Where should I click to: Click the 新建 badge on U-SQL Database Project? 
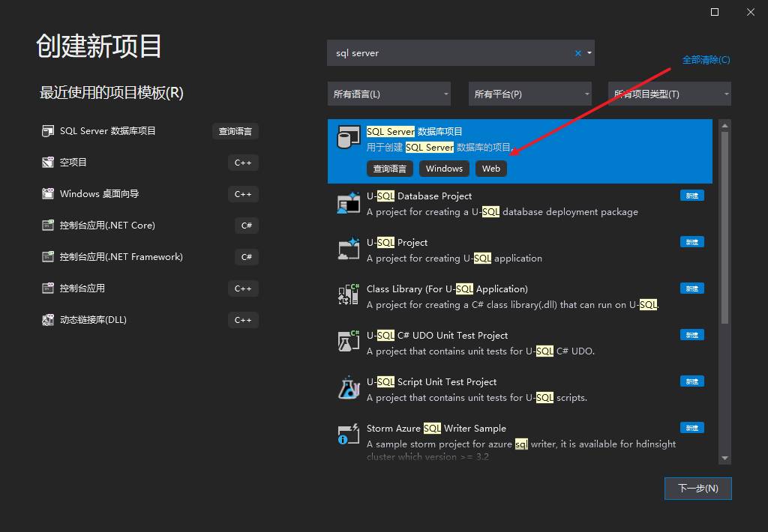tap(692, 196)
